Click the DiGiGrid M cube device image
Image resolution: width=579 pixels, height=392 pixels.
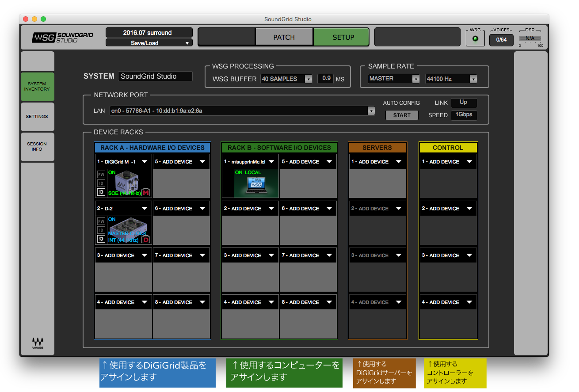pos(126,183)
